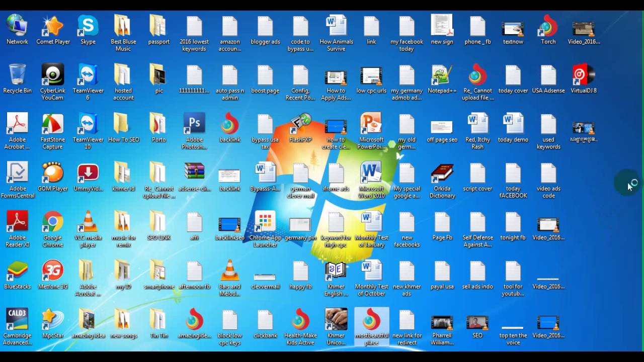The image size is (644, 362).
Task: Open VLC media player shortcut
Action: tap(88, 230)
